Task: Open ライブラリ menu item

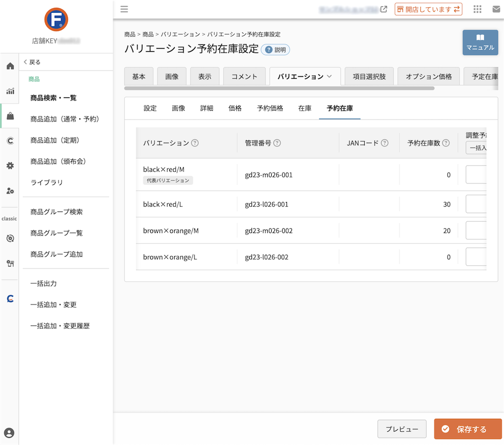Action: click(47, 183)
